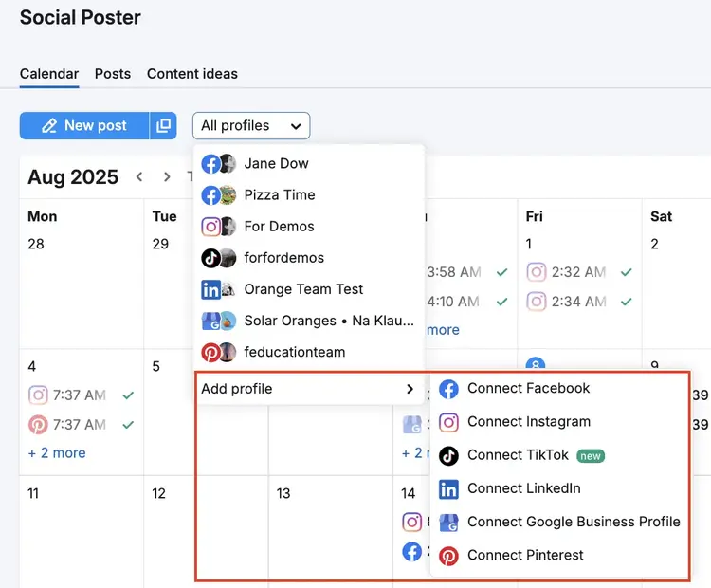The width and height of the screenshot is (711, 588).
Task: Click the TikTok logo next to forfordemos
Action: point(210,258)
